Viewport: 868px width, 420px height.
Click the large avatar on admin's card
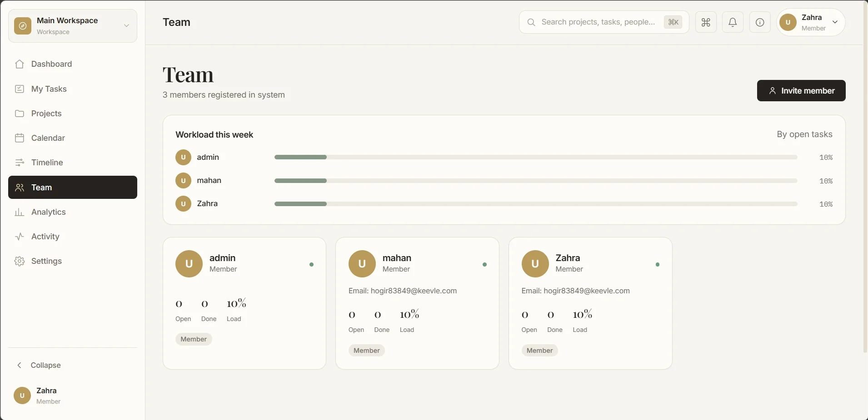189,264
